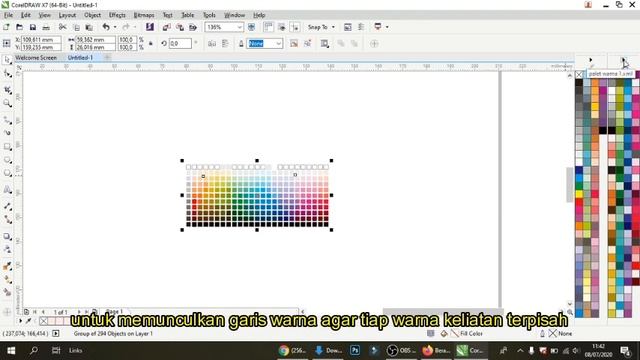
Task: Click the Open file icon
Action: tap(19, 27)
